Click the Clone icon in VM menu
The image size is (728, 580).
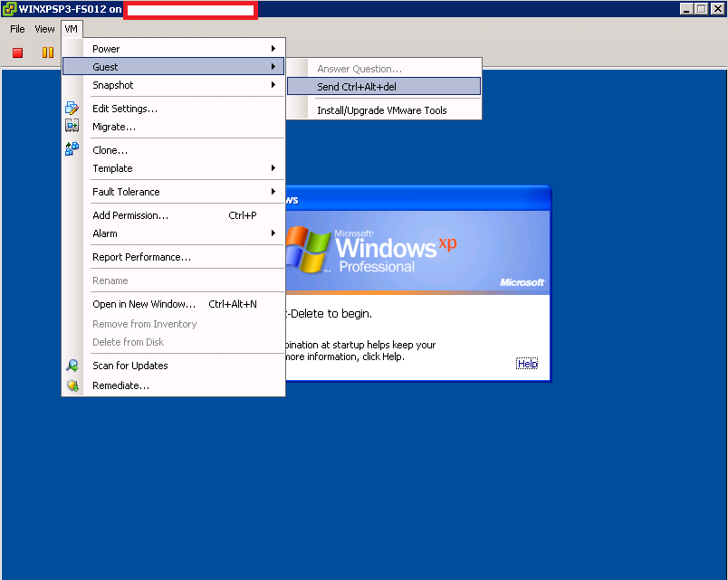72,148
